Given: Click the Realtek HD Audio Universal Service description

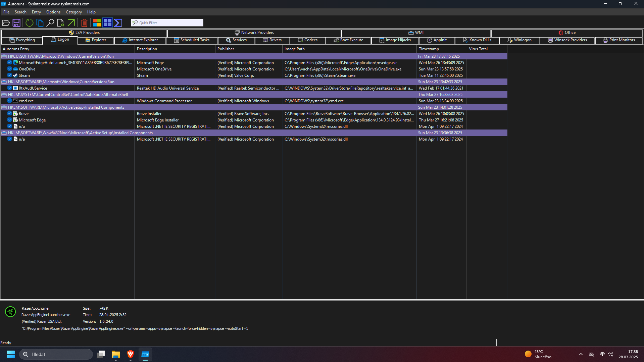Looking at the screenshot, I should click(x=168, y=88).
